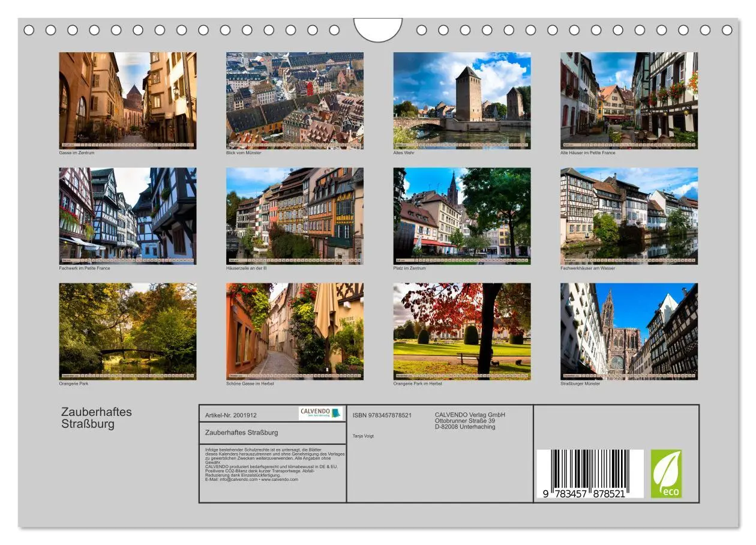Select the ISBN 9783457878521 text
The width and height of the screenshot is (756, 545).
[383, 414]
